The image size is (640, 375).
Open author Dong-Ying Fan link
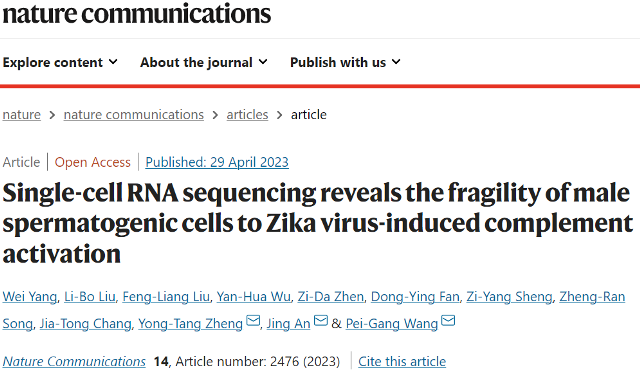coord(415,297)
